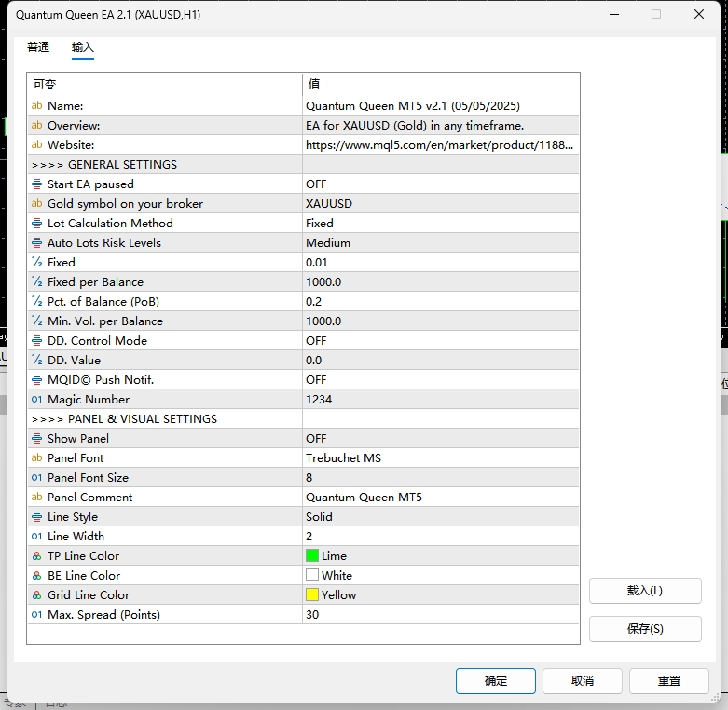Click the string type icon beside Name:
The width and height of the screenshot is (728, 710).
36,106
